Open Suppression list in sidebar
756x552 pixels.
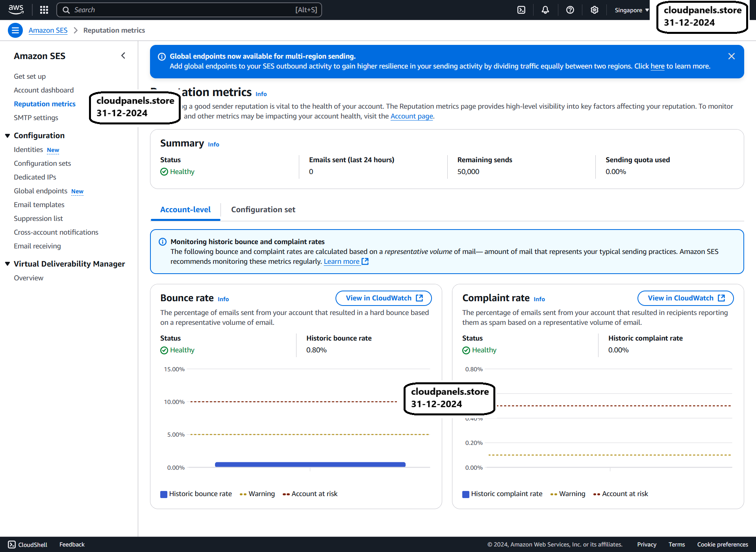point(38,219)
